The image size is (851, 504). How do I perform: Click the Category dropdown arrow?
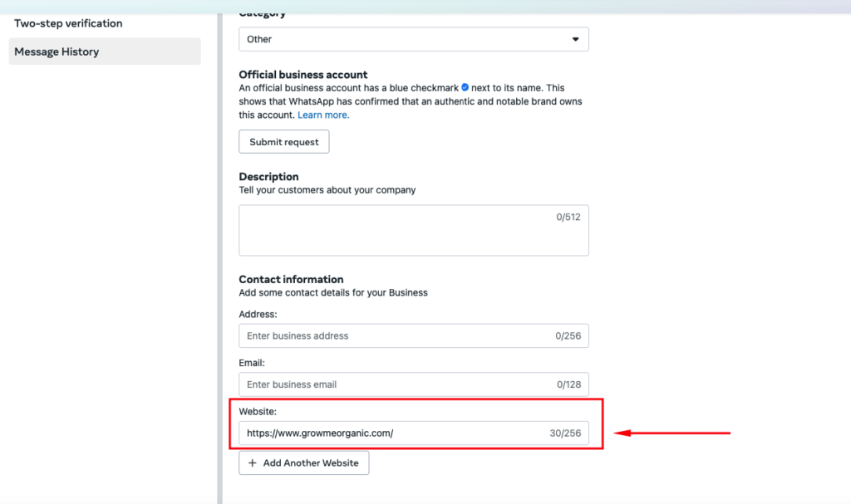coord(575,39)
